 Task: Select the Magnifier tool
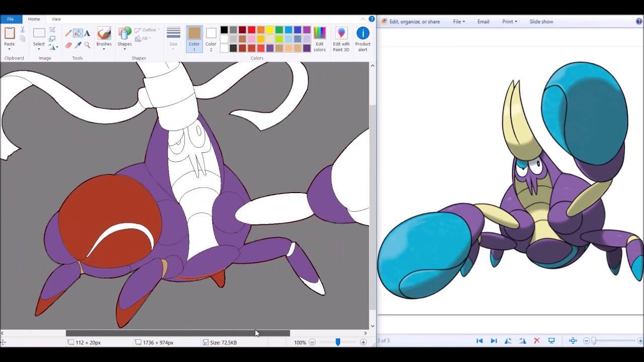pyautogui.click(x=87, y=45)
